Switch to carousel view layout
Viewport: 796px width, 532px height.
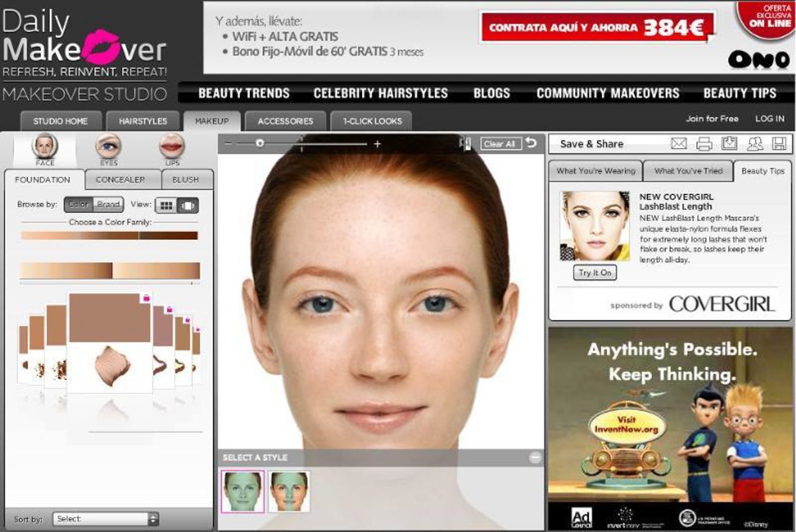click(x=188, y=206)
